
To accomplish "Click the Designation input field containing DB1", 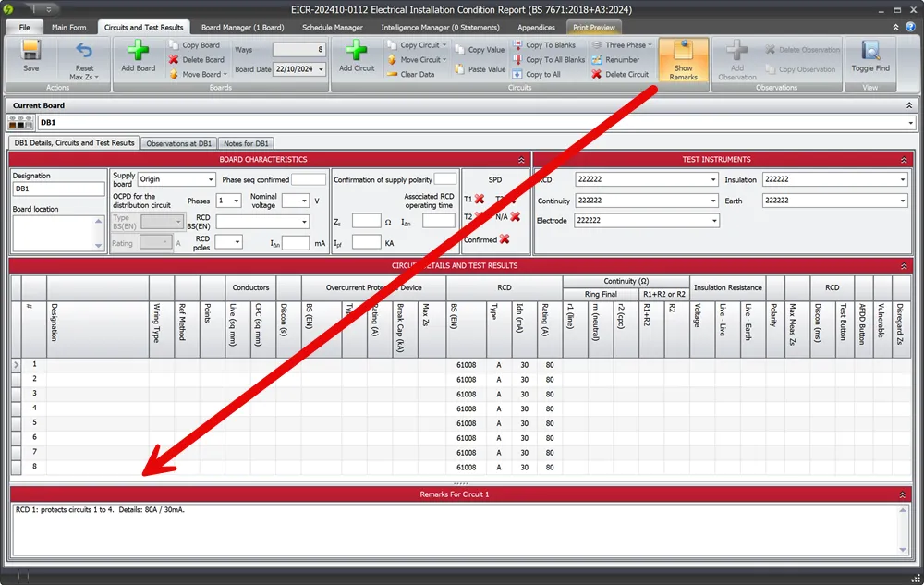I will pyautogui.click(x=58, y=189).
